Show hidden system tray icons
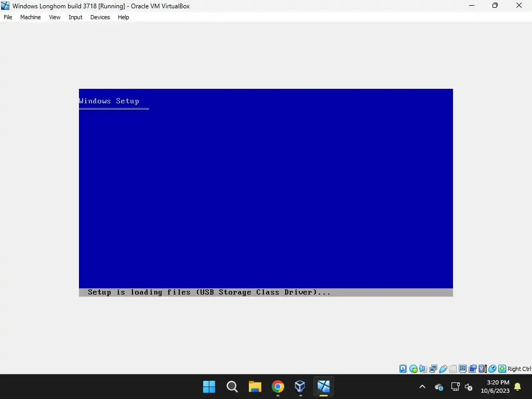Screen dimensions: 532x399 [x=422, y=387]
